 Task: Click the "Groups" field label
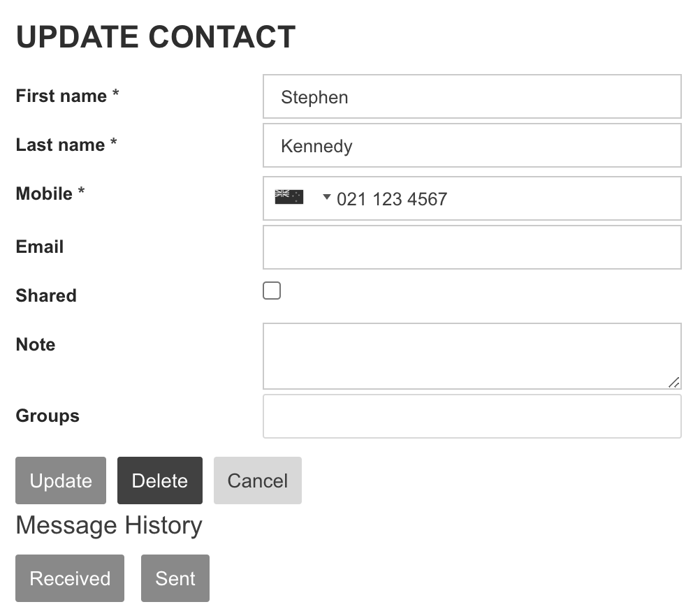[x=48, y=416]
